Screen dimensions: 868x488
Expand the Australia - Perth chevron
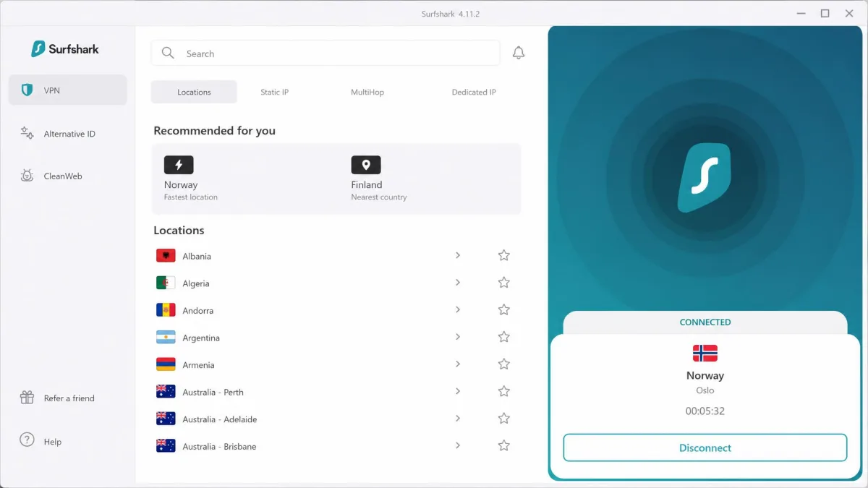(458, 391)
